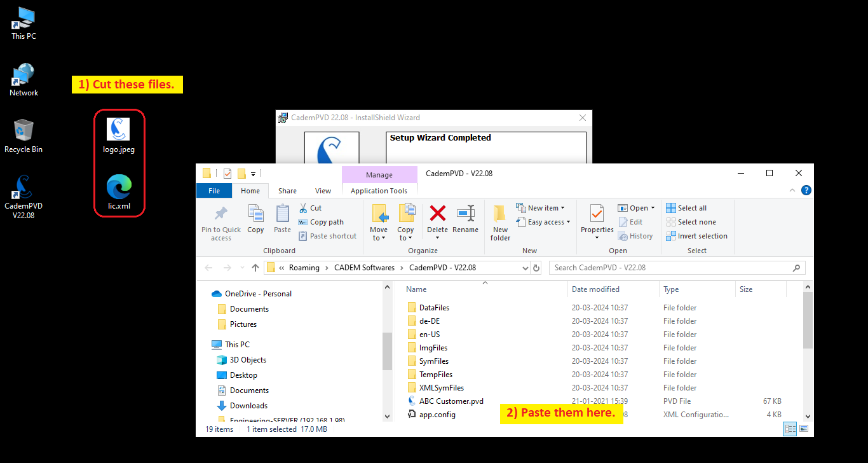This screenshot has width=868, height=463.
Task: Switch to the Home ribbon tab
Action: pos(250,190)
